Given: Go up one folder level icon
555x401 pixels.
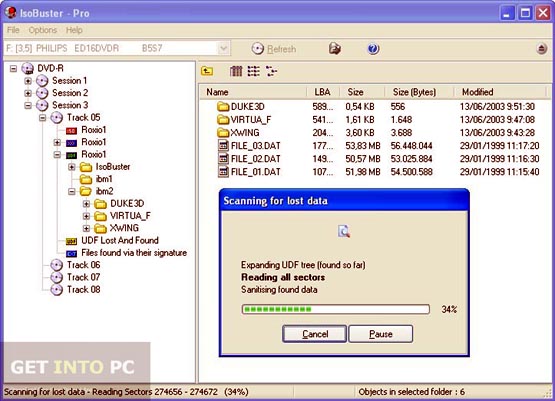Looking at the screenshot, I should [x=207, y=71].
